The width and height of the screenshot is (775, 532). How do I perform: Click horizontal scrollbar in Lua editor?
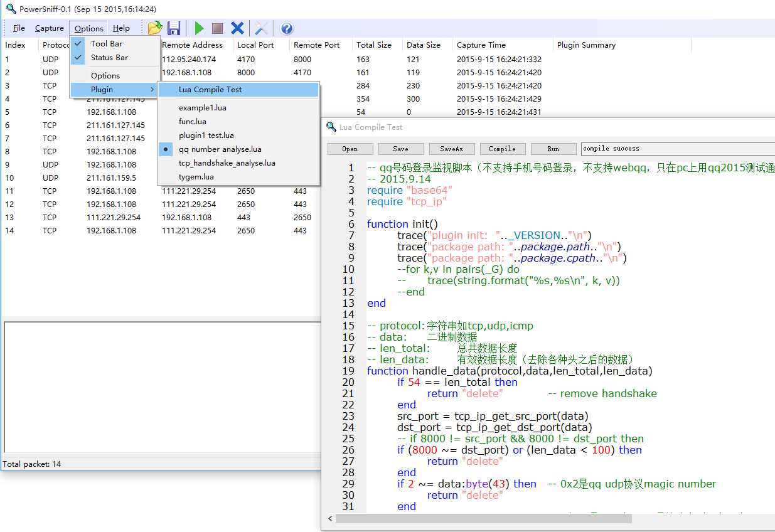[x=483, y=519]
